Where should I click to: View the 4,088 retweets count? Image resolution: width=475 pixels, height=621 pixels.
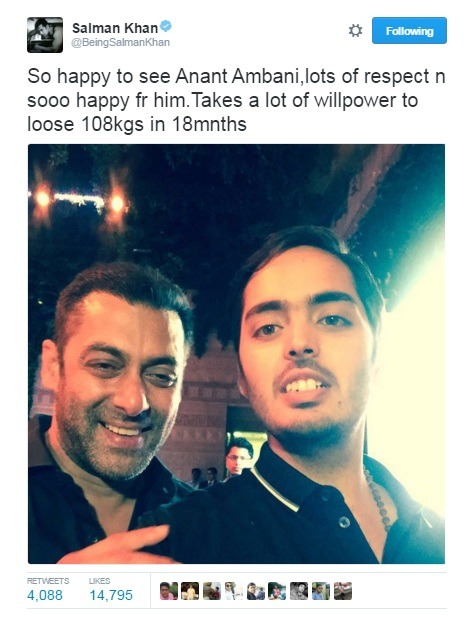point(45,595)
